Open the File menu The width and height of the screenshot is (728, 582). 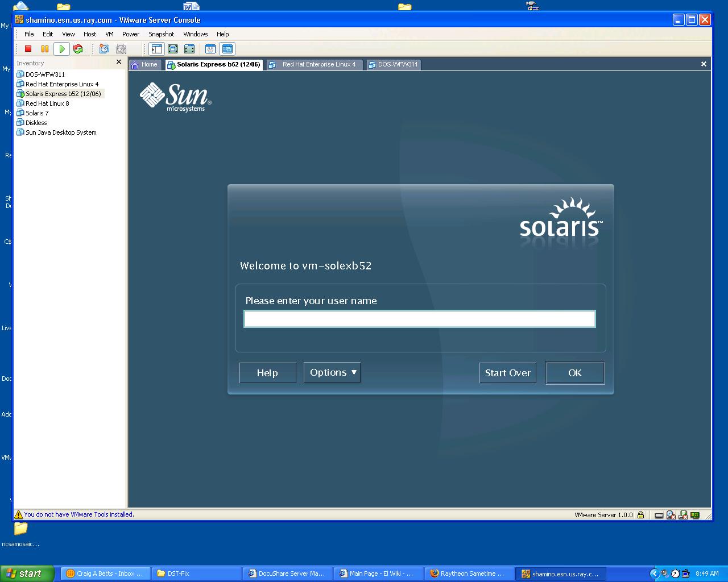(29, 34)
